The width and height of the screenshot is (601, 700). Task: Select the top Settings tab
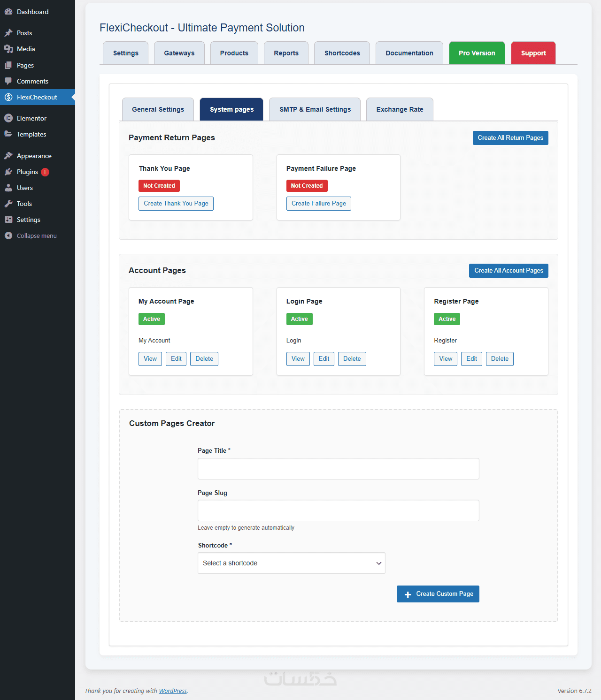point(126,53)
